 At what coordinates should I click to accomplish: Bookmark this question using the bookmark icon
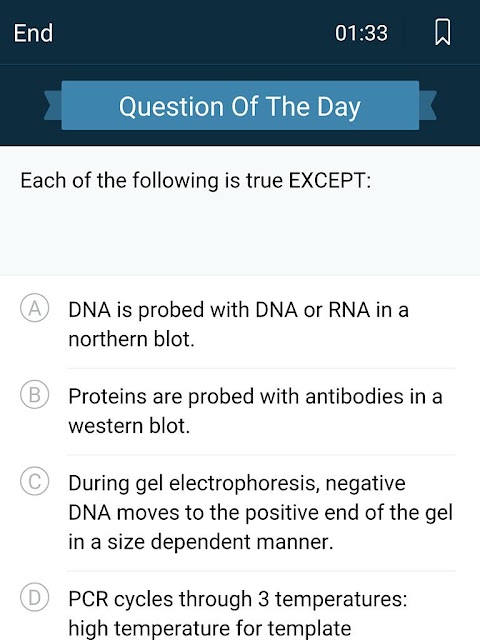pos(442,32)
